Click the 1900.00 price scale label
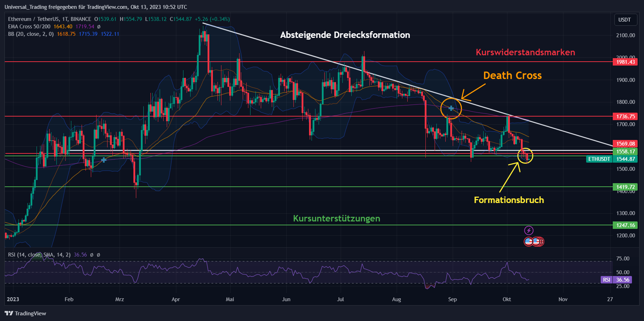 point(626,80)
